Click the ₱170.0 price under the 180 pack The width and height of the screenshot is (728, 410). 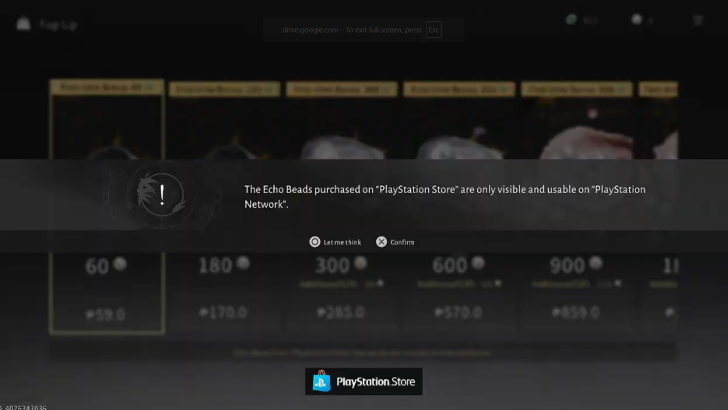point(223,312)
